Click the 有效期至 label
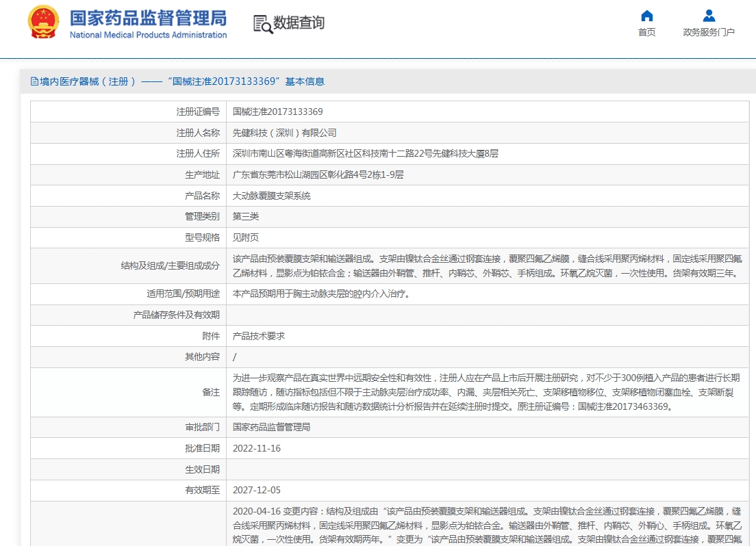Screen dimensions: 756x546 (202, 490)
